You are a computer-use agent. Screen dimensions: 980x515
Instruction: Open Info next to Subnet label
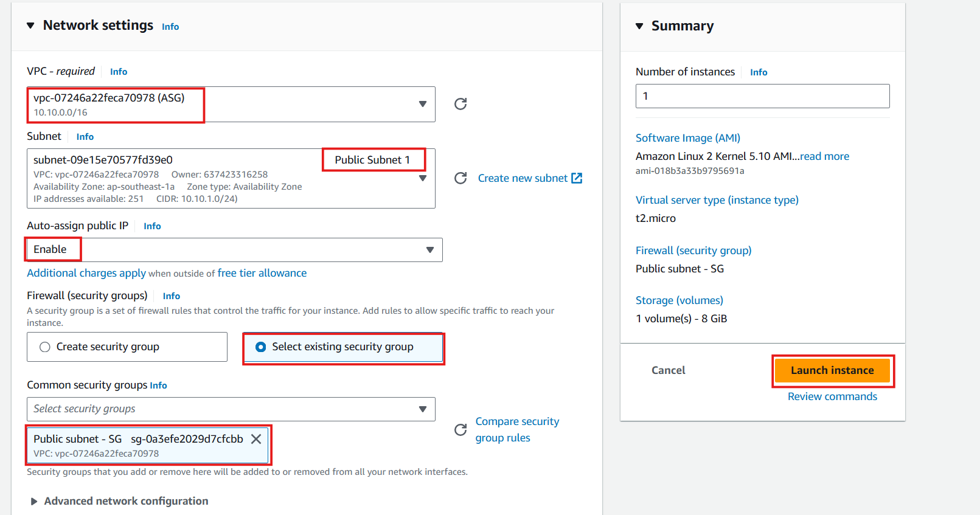point(85,137)
